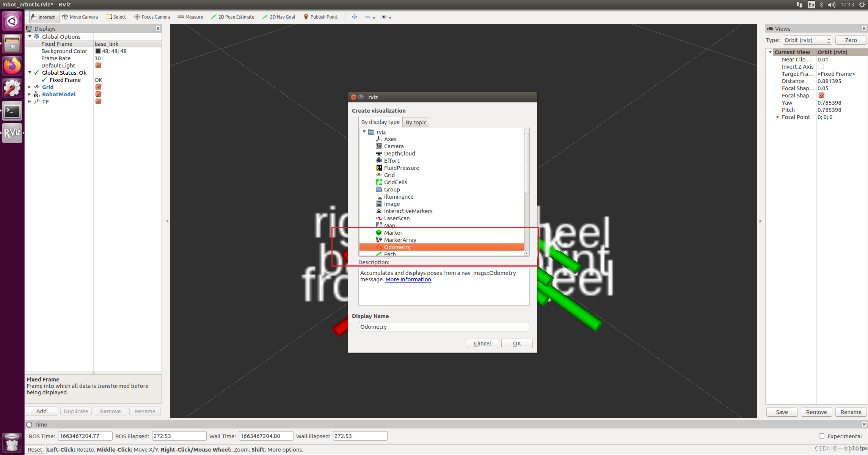Select Focus Camera tool
Screen dimensions: 868x455
[152, 17]
